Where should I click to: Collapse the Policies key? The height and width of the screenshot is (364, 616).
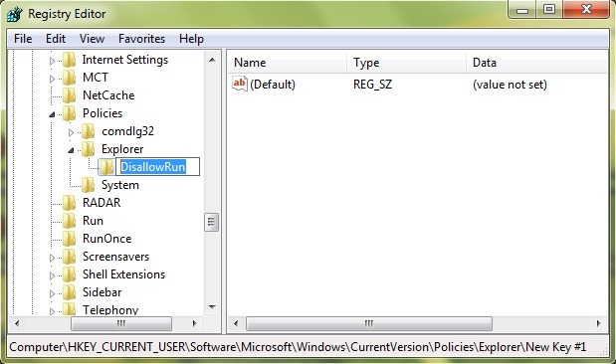(x=52, y=114)
